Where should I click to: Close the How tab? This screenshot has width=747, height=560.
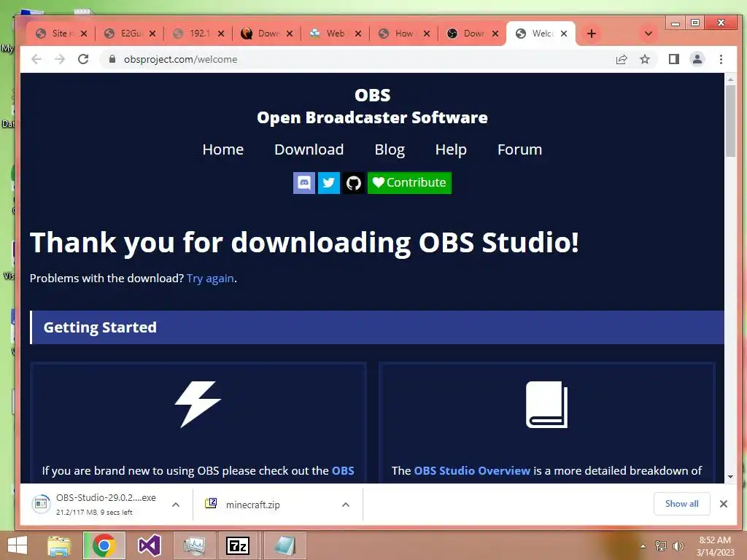(x=426, y=34)
